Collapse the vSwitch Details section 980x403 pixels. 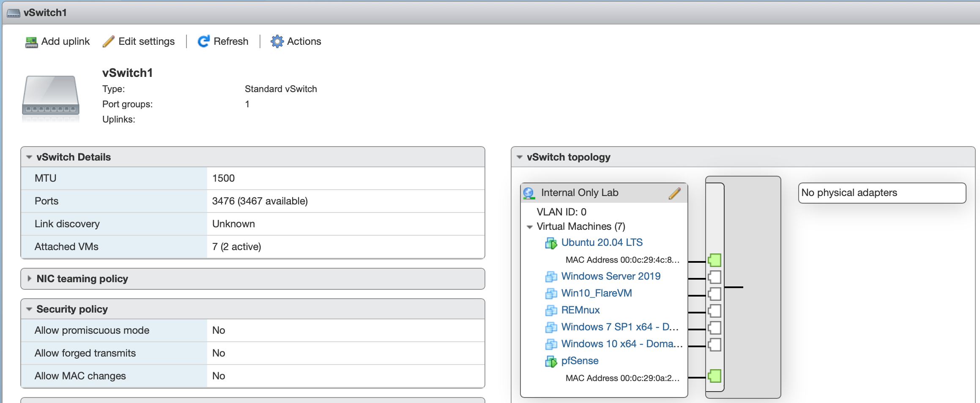click(x=29, y=157)
